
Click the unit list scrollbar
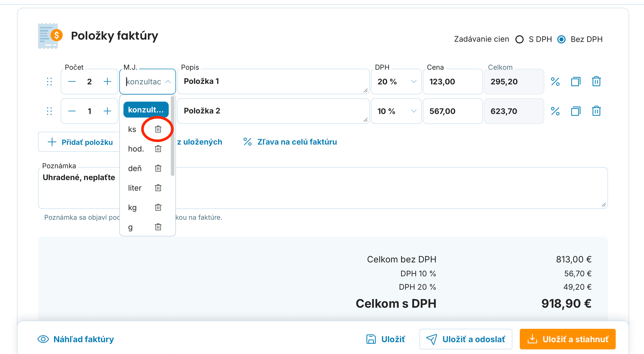pyautogui.click(x=172, y=136)
